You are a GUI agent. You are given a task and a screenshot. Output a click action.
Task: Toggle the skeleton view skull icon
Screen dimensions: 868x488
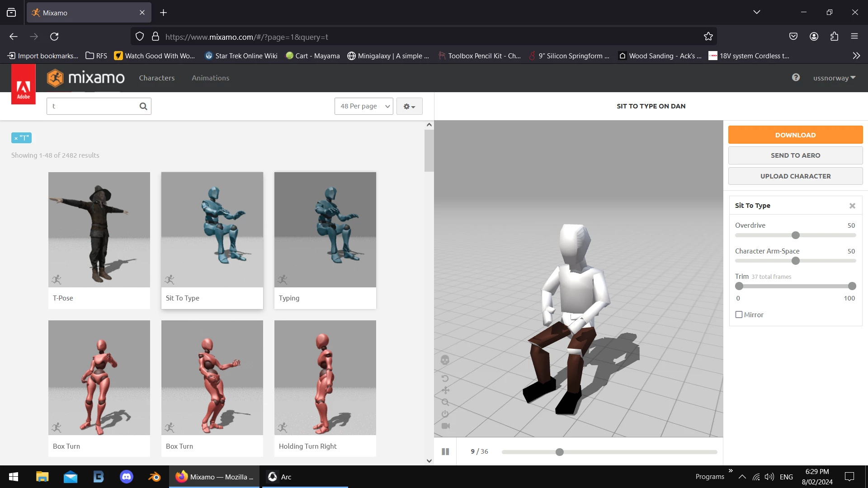click(445, 360)
